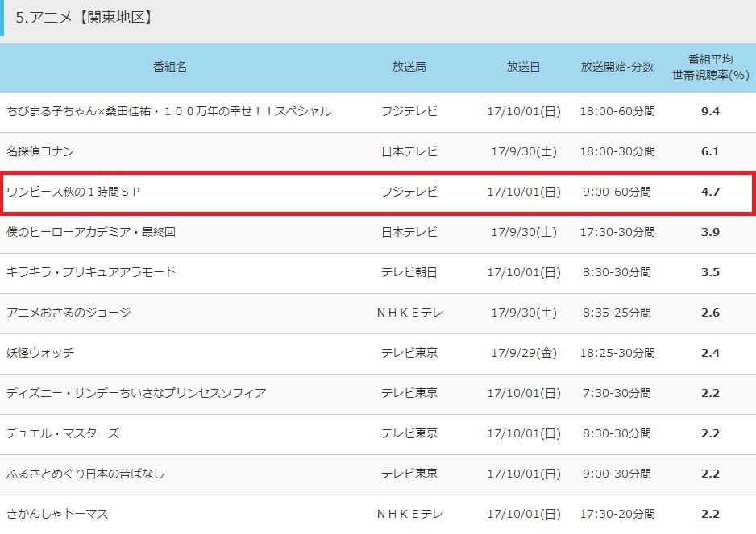
Task: Click フジテレビ in the ちびまる子ちゃん row
Action: point(409,111)
